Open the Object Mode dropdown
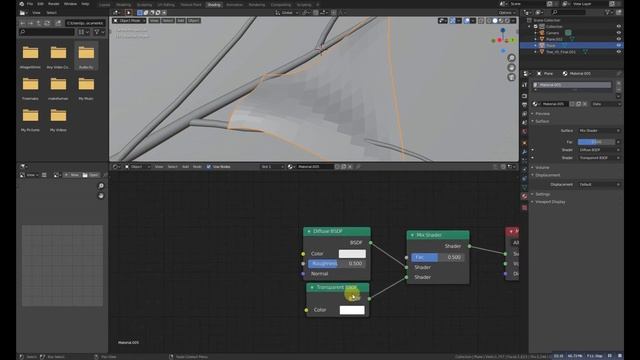 click(x=129, y=20)
